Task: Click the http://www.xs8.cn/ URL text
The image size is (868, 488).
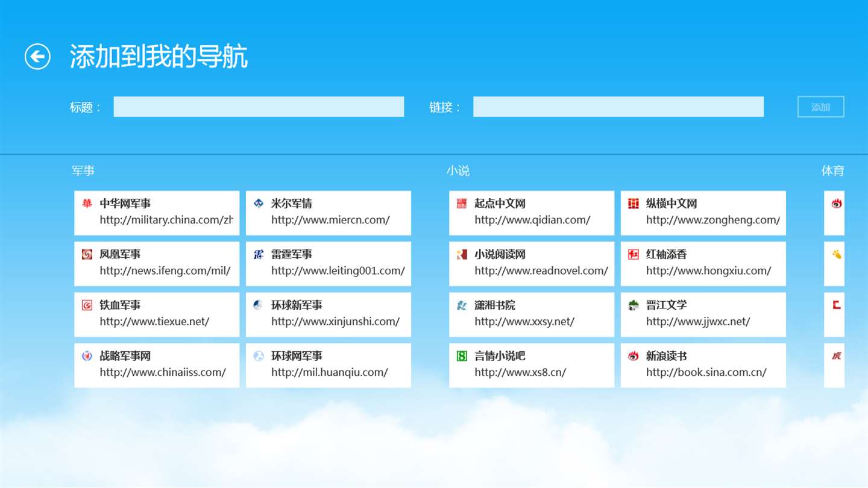Action: click(520, 372)
